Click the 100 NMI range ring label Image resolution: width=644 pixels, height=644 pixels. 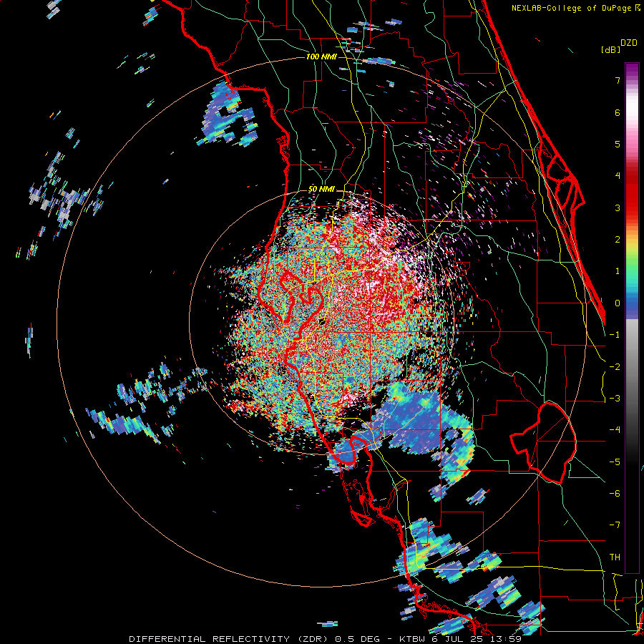coord(321,57)
